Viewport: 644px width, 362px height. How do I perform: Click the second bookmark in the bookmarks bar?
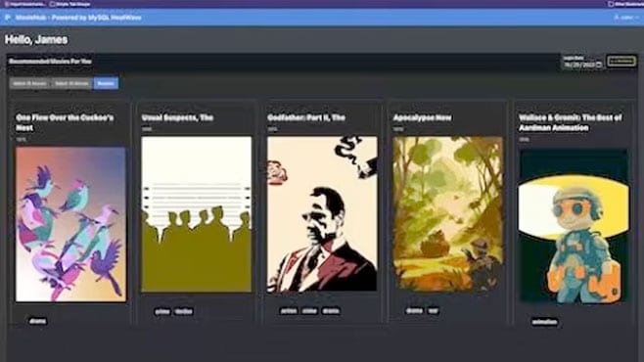69,4
